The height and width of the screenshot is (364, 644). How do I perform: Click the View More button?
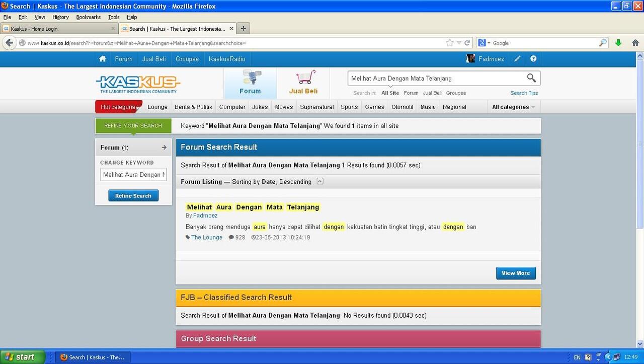(516, 273)
